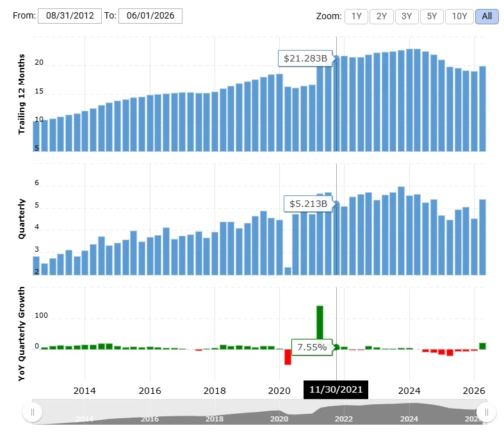Select the 5Y zoom button

point(432,17)
